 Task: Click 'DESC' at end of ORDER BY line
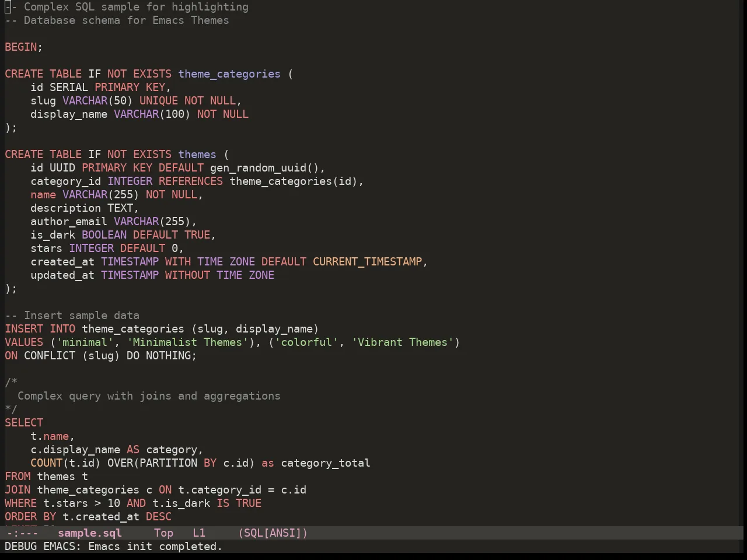[159, 517]
